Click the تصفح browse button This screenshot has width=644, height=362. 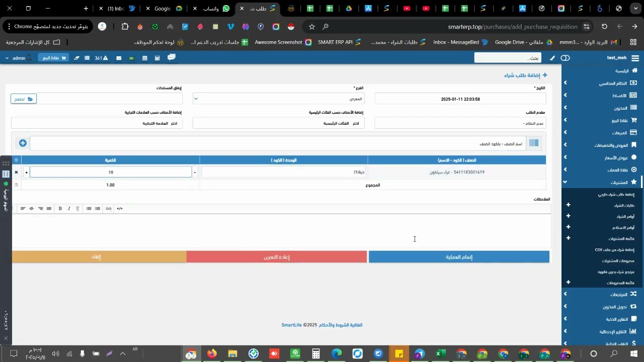click(x=24, y=99)
